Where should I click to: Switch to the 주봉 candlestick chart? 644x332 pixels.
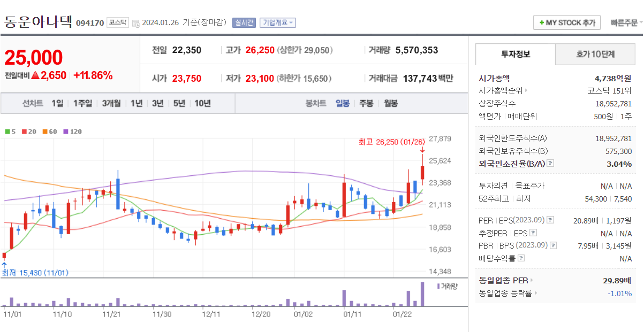click(366, 104)
